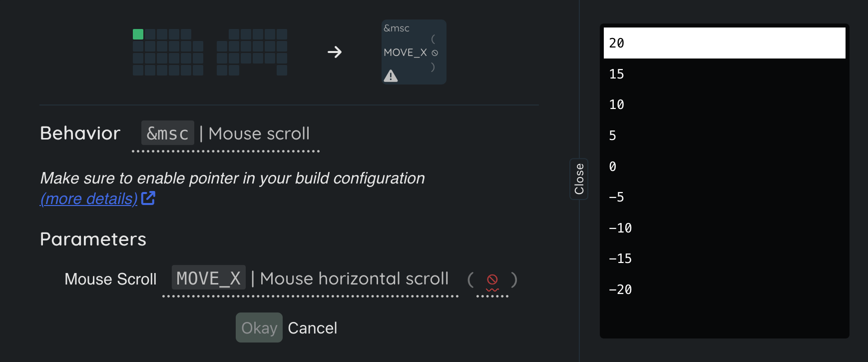Click the warning triangle icon on the key preview
Screen dimensions: 868x362
pyautogui.click(x=391, y=76)
